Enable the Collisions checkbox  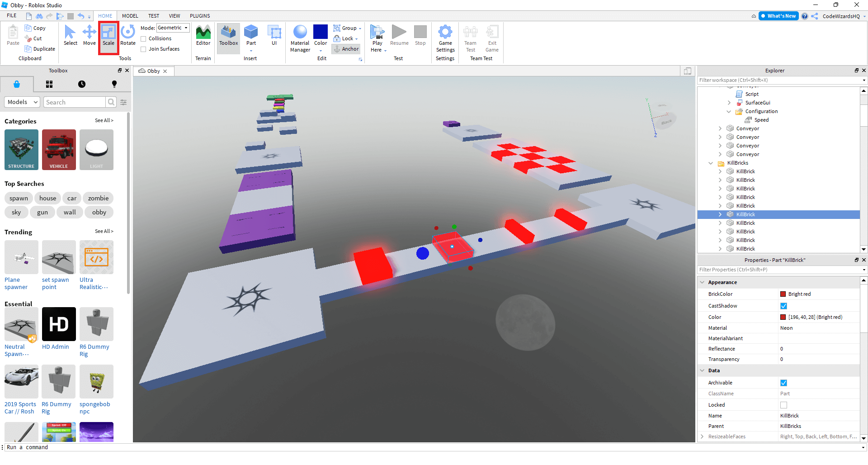[x=143, y=38]
